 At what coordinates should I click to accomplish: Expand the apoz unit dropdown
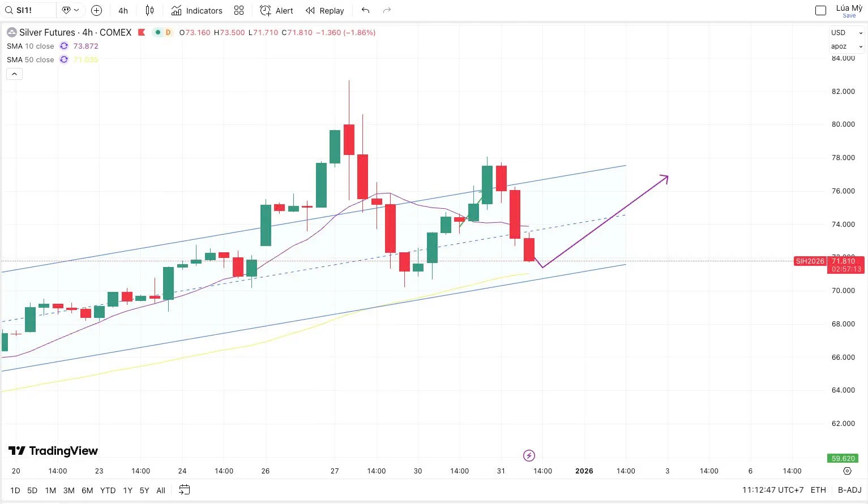click(x=846, y=46)
